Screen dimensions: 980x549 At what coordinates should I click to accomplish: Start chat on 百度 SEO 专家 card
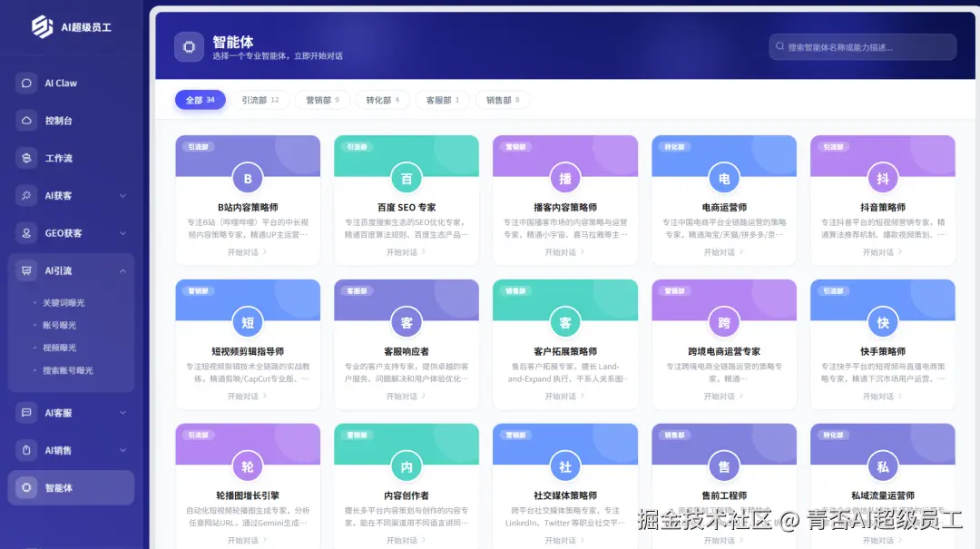pos(406,252)
